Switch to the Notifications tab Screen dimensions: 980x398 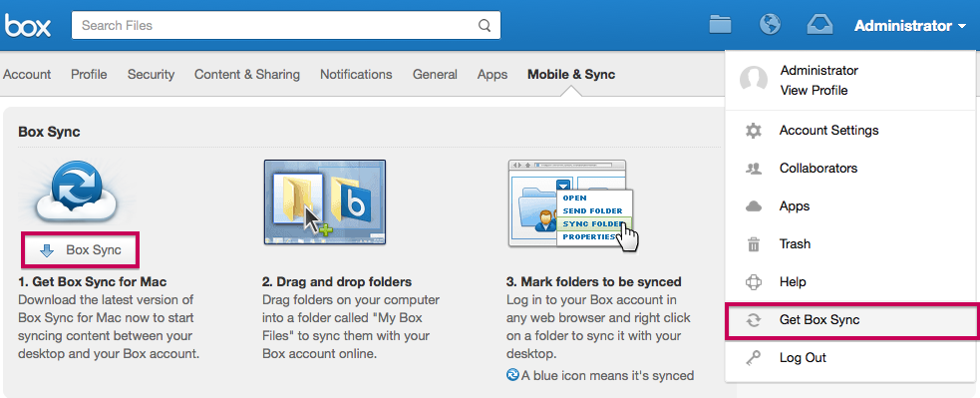[x=356, y=75]
